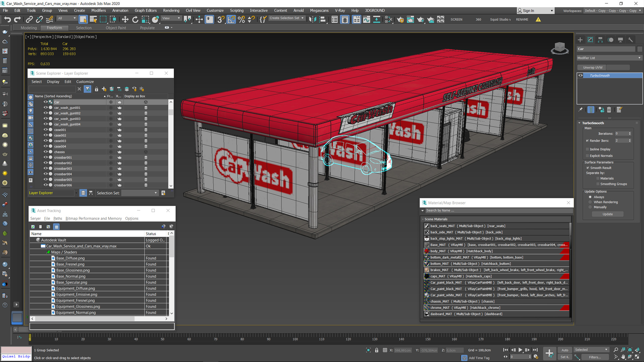Open the Modifier List dropdown
This screenshot has width=644, height=362.
coord(609,58)
